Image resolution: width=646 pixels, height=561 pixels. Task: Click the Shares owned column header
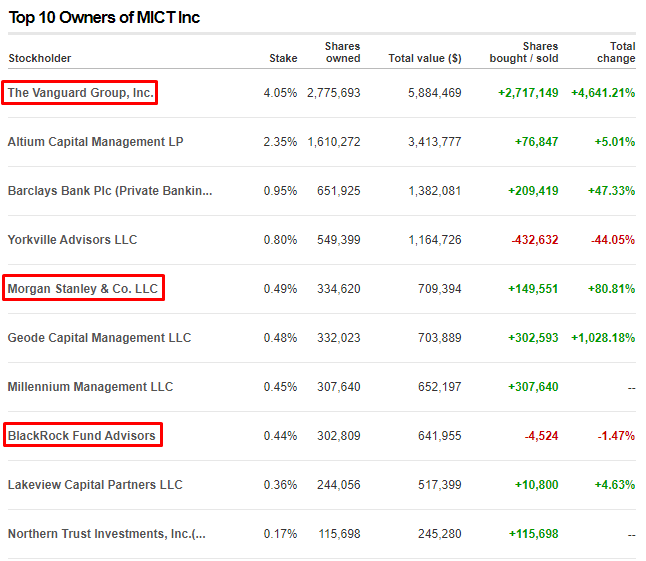tap(343, 52)
